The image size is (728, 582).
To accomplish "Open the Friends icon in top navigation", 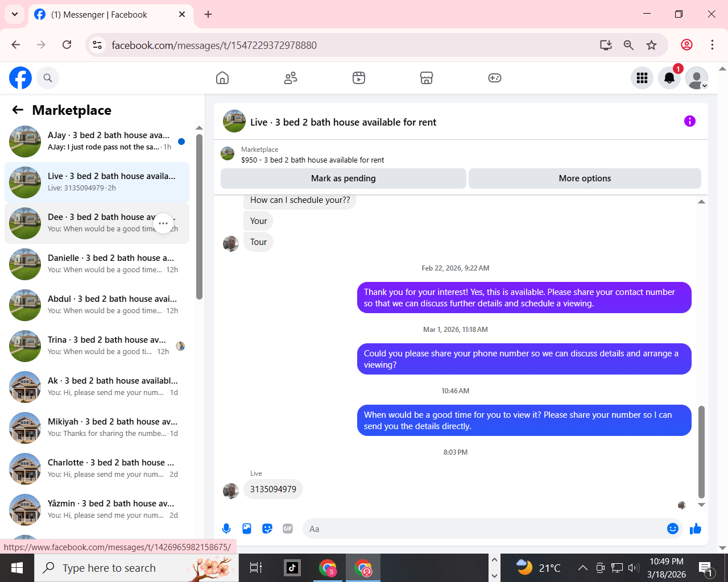I will click(x=291, y=78).
